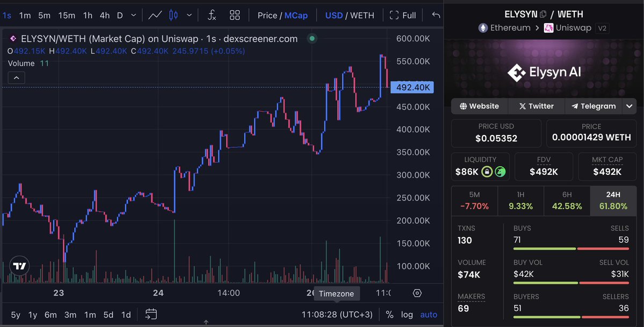
Task: Select the 1m timeframe in top toolbar
Action: (x=25, y=15)
